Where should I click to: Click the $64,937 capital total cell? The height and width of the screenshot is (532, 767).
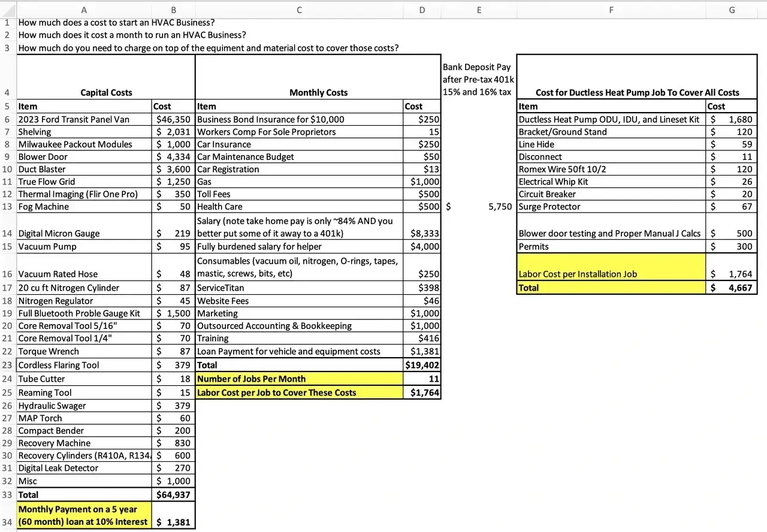[x=174, y=495]
